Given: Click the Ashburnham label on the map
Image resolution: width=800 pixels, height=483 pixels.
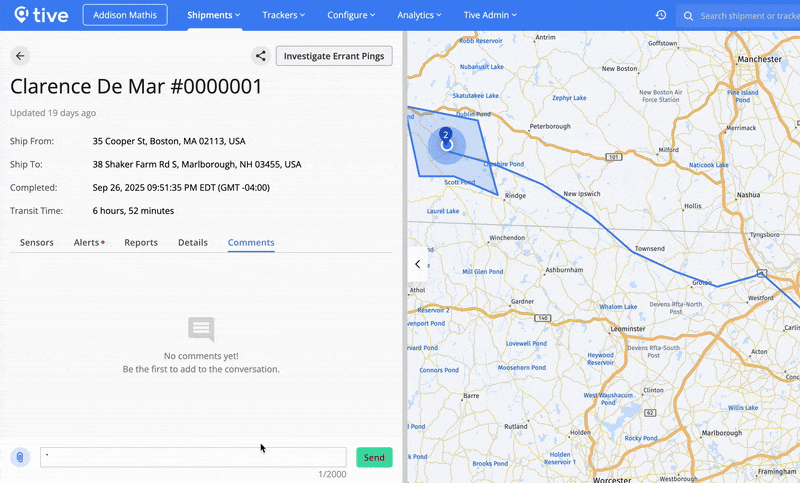Looking at the screenshot, I should [564, 270].
